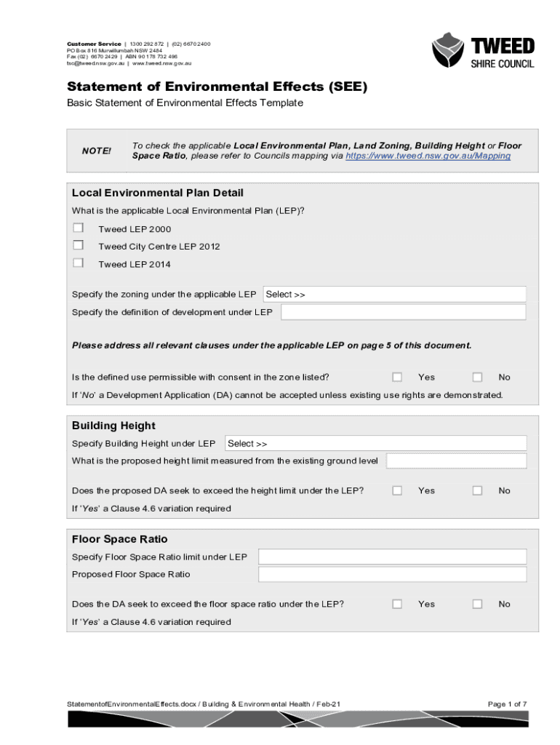Check No for exceeding floor space ratio
560x745 pixels.
pos(477,604)
